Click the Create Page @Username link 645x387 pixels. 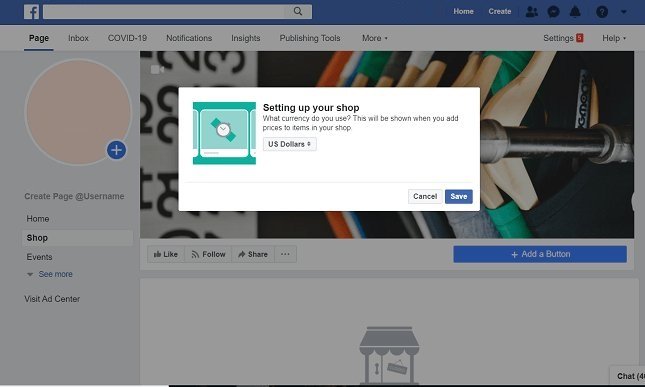pyautogui.click(x=74, y=196)
